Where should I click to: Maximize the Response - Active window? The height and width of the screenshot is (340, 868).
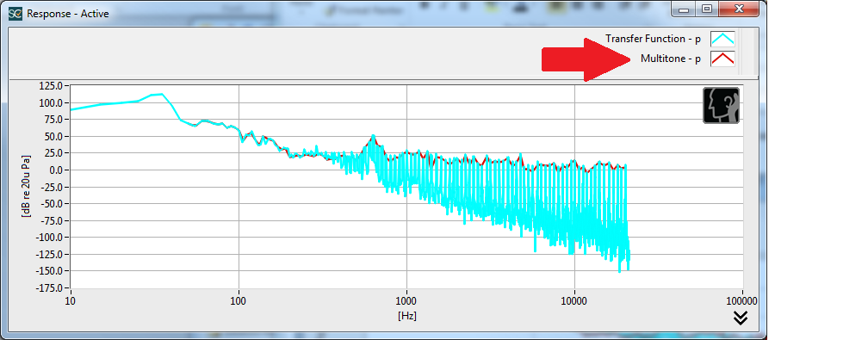[x=707, y=9]
